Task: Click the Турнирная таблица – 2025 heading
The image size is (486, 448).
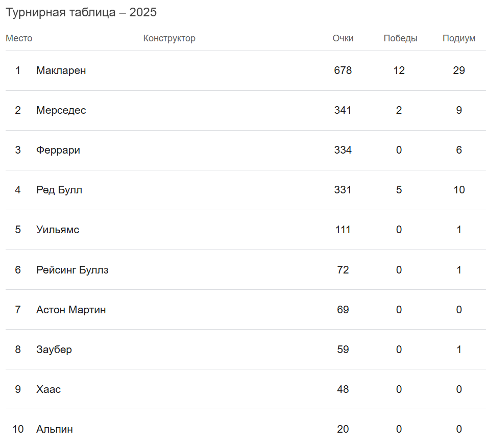Action: coord(81,13)
